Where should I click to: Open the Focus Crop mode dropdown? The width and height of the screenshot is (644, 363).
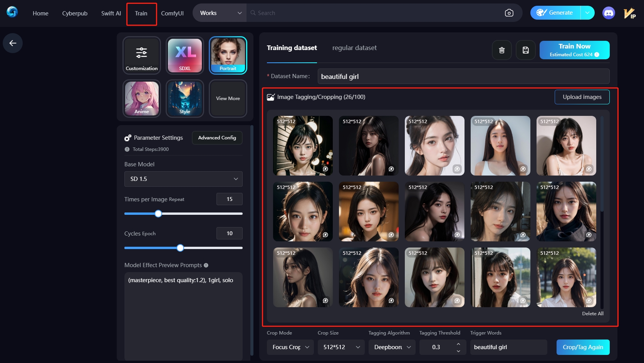click(290, 347)
